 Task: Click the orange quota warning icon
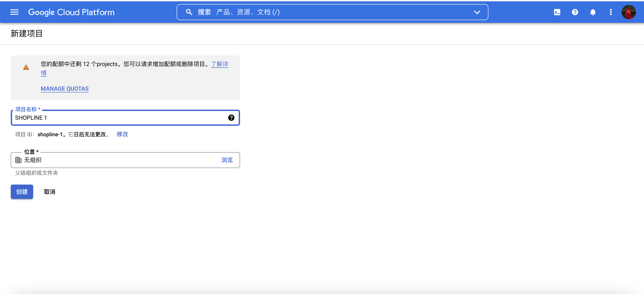tap(26, 67)
